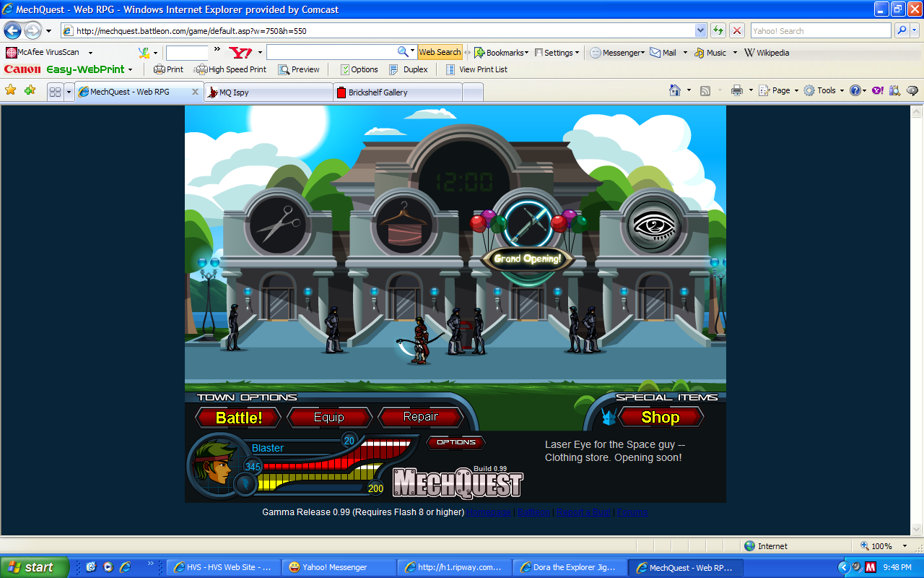Switch to the MQ Ispy tab
This screenshot has height=578, width=924.
pos(269,92)
